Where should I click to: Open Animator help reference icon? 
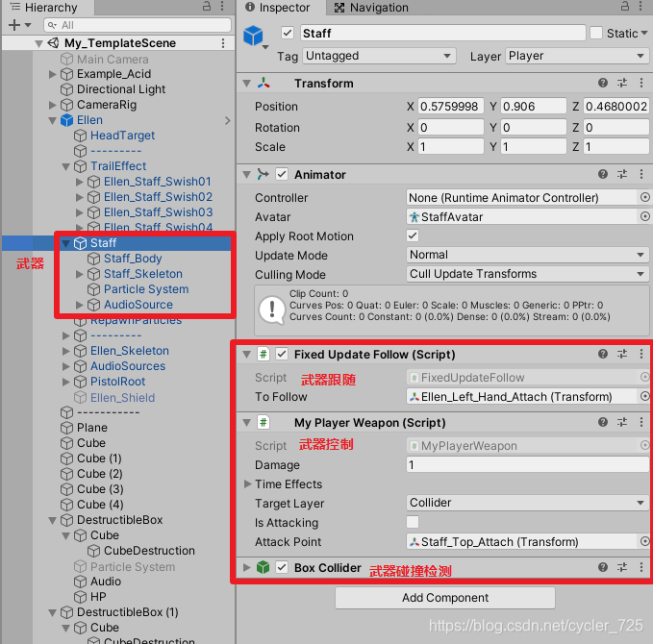(x=603, y=174)
